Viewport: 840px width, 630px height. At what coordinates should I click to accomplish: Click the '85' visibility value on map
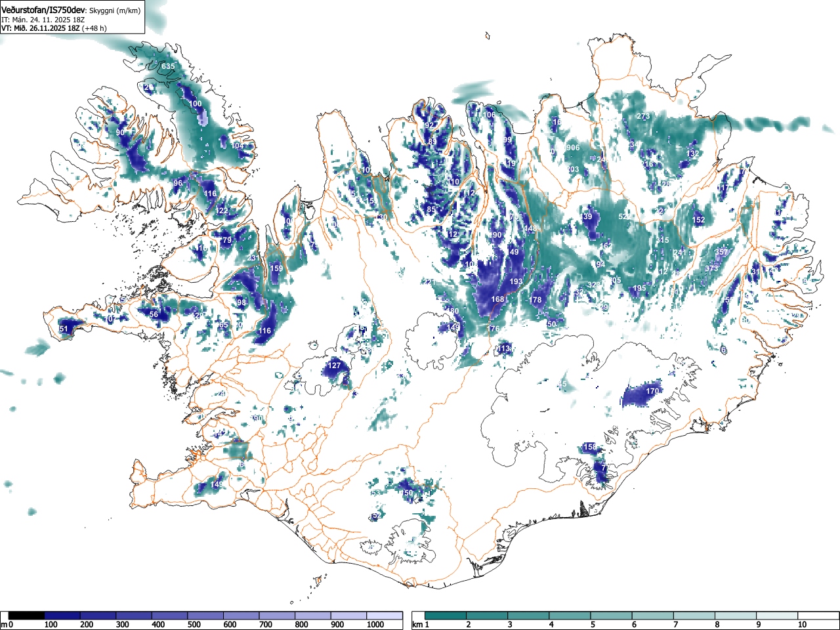(x=431, y=210)
